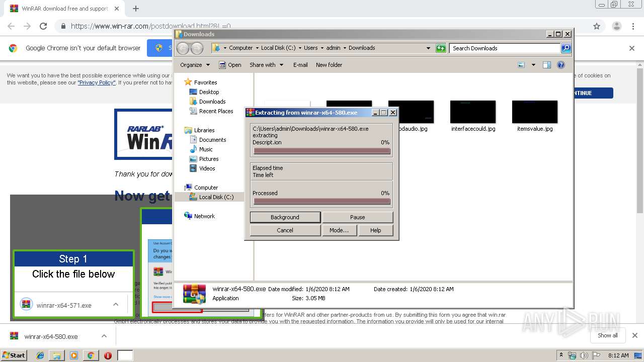Launch Internet Explorer from taskbar
The image size is (644, 362).
click(x=40, y=355)
